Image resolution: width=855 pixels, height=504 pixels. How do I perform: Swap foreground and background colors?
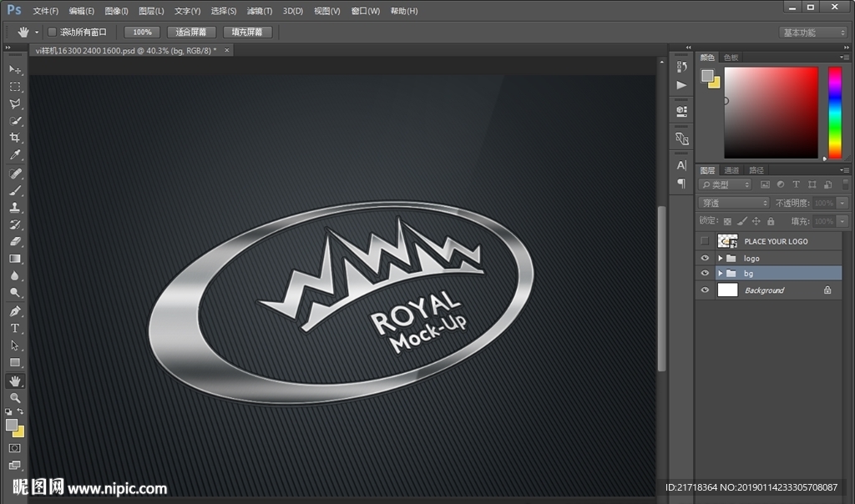coord(20,411)
